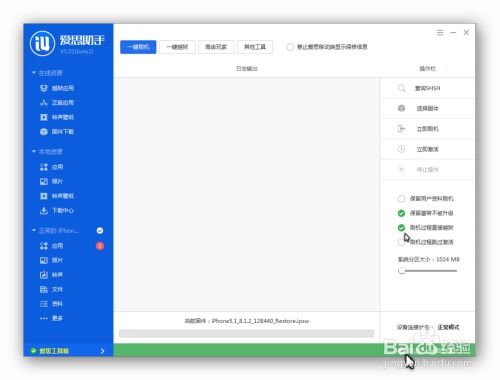Click 立即激活 activate now icon

401,149
